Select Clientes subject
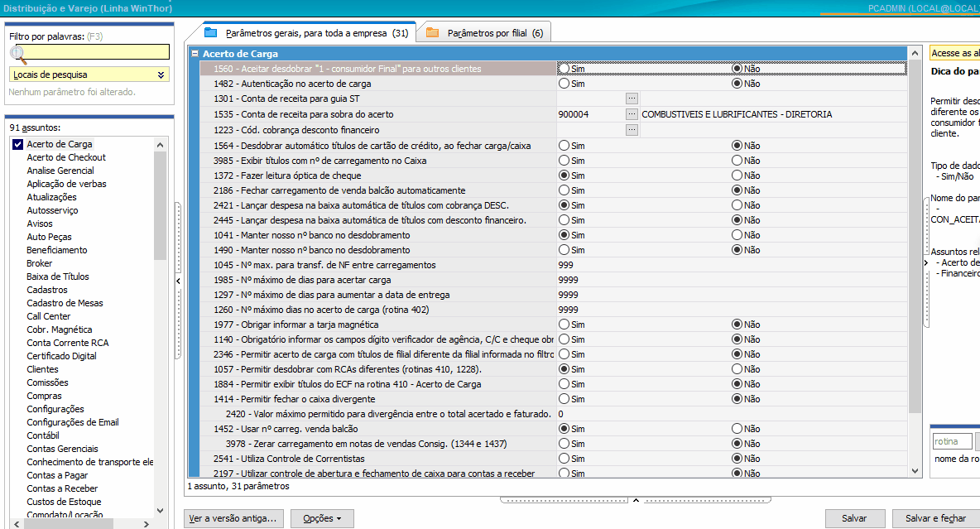 click(42, 369)
